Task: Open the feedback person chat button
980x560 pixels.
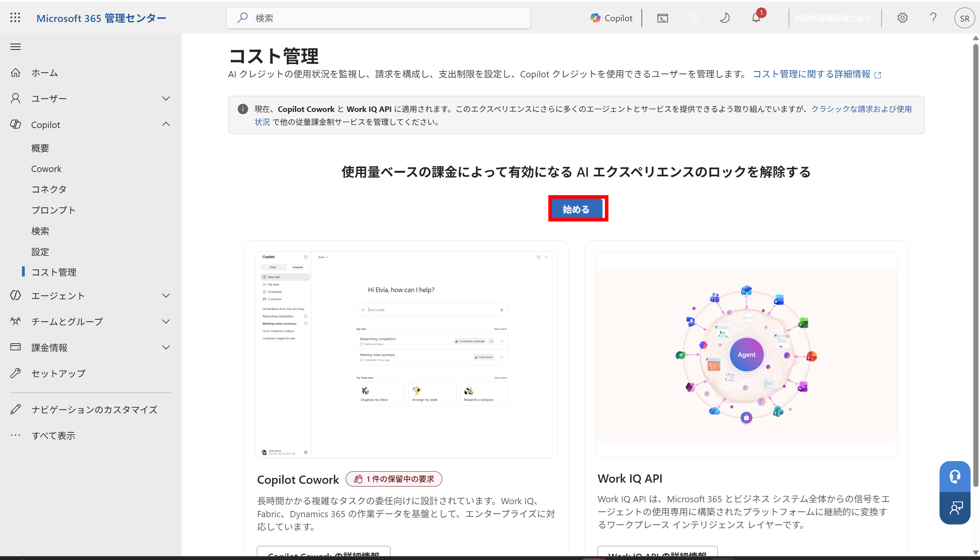Action: [x=955, y=508]
